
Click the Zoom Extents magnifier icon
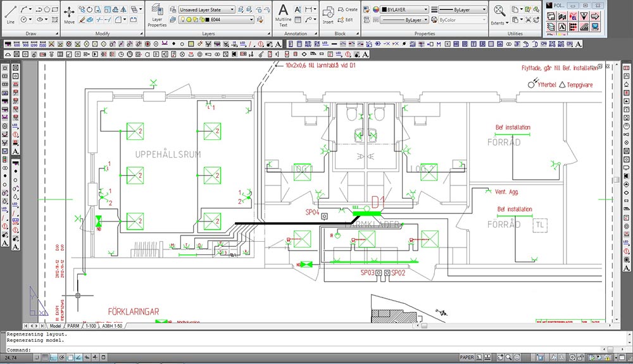click(x=499, y=11)
